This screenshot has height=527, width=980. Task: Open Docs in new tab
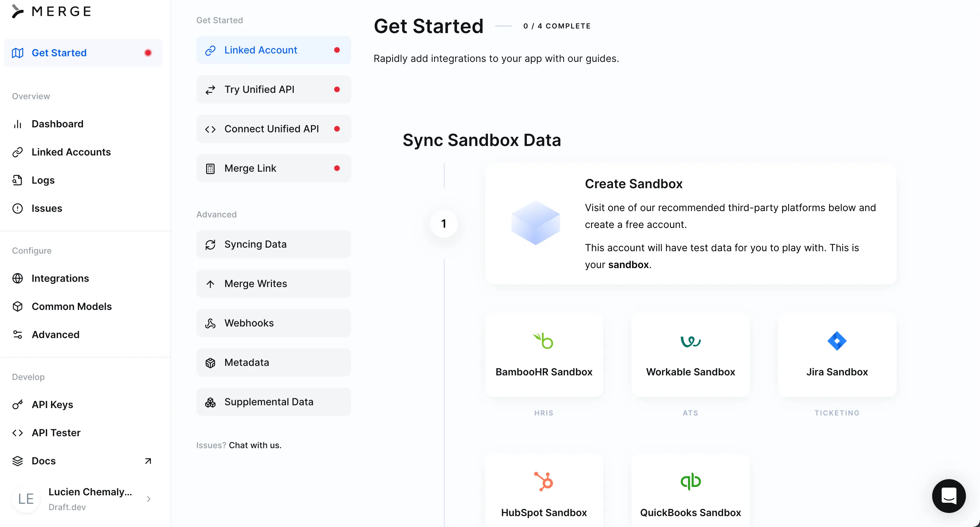click(43, 461)
